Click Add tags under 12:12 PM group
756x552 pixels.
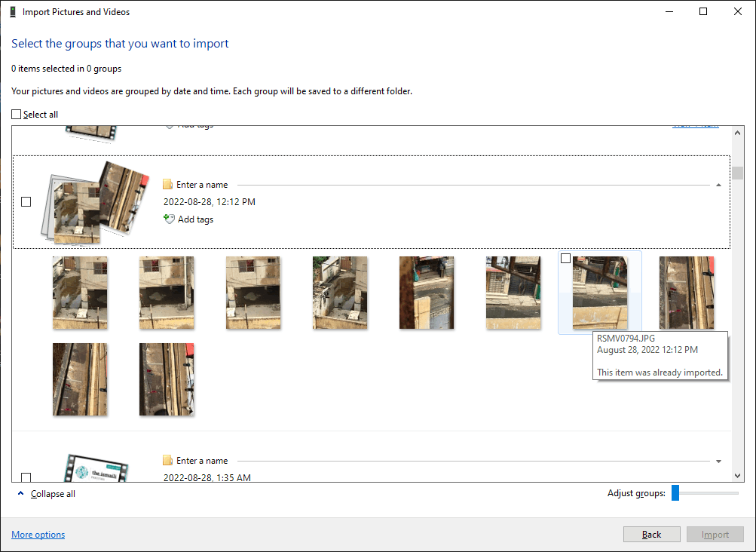coord(195,219)
